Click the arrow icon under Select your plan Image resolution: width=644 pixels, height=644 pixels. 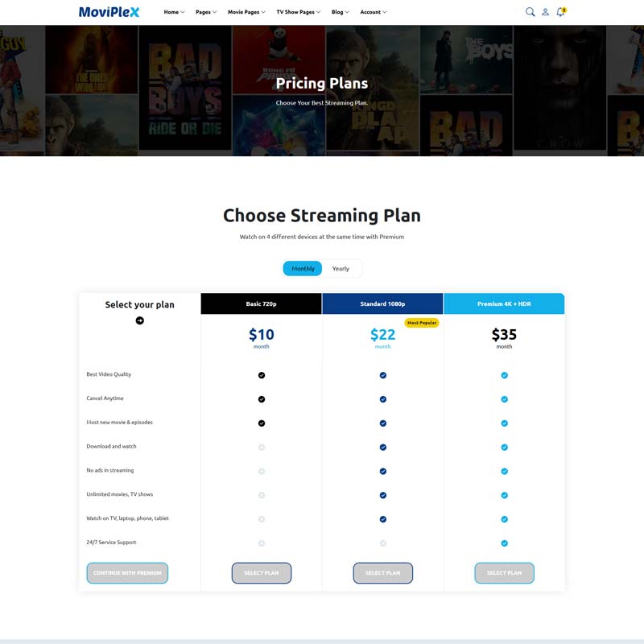click(139, 320)
